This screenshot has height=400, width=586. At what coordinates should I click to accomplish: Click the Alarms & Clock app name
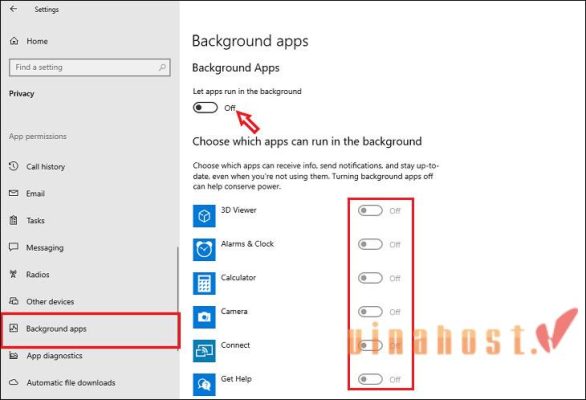[247, 244]
